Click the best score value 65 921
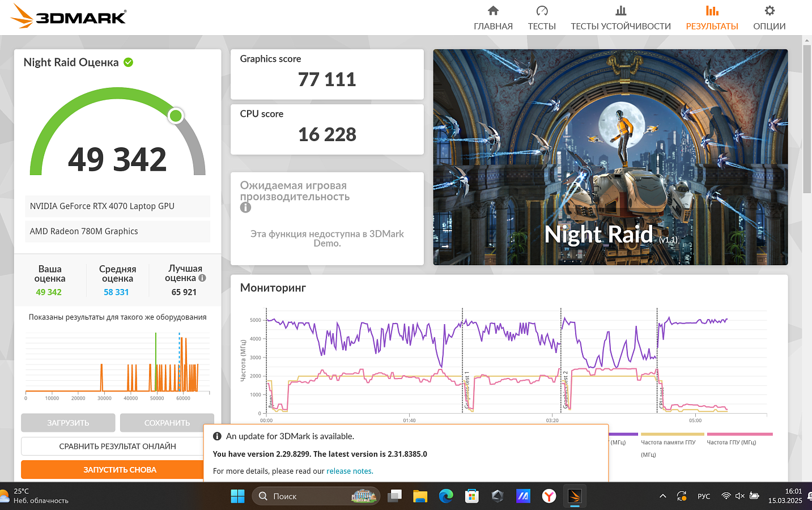The width and height of the screenshot is (812, 510). coord(184,292)
